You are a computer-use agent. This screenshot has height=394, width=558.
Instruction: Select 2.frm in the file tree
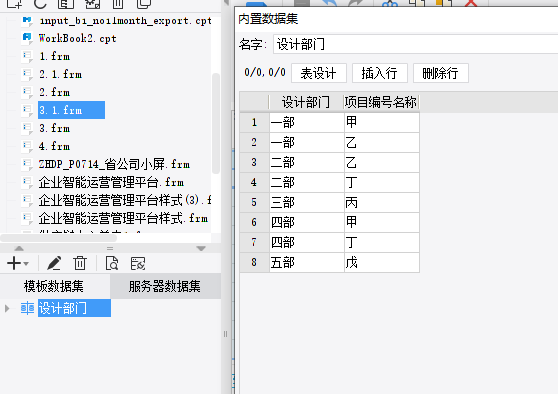coord(54,92)
